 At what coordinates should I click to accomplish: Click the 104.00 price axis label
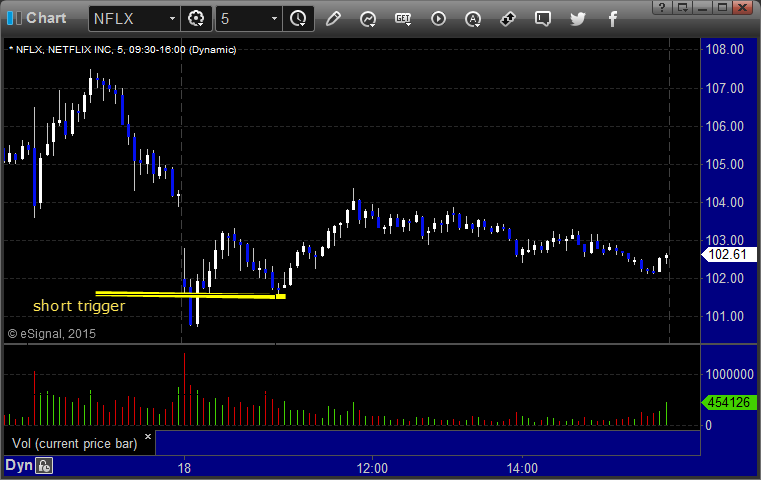pos(724,202)
